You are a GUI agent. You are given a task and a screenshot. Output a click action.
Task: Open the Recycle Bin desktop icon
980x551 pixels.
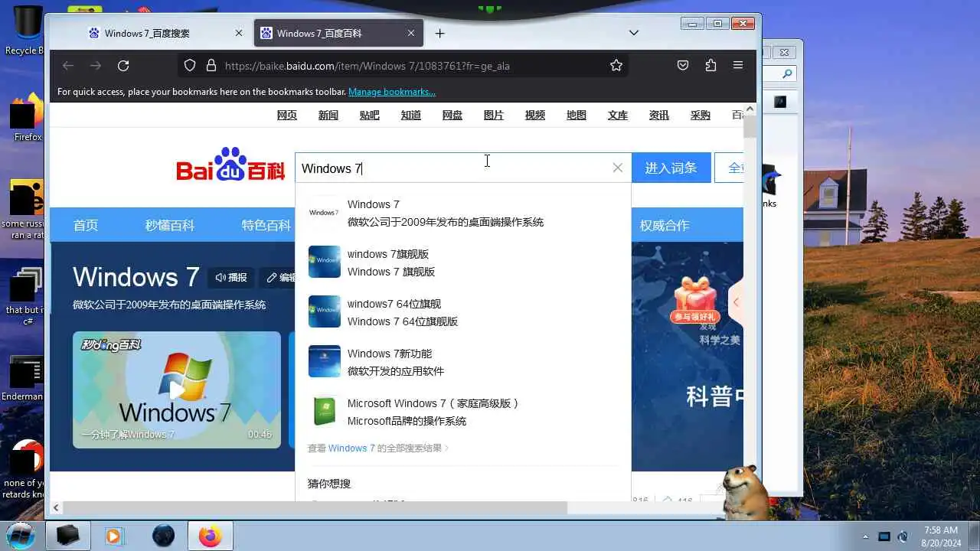click(28, 31)
